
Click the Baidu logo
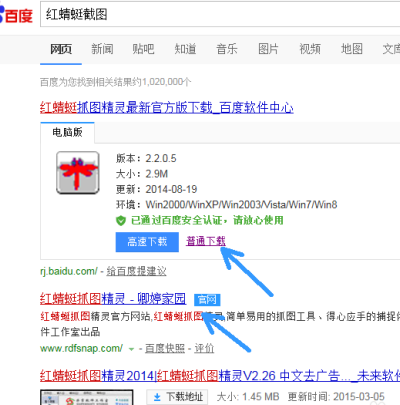[16, 15]
